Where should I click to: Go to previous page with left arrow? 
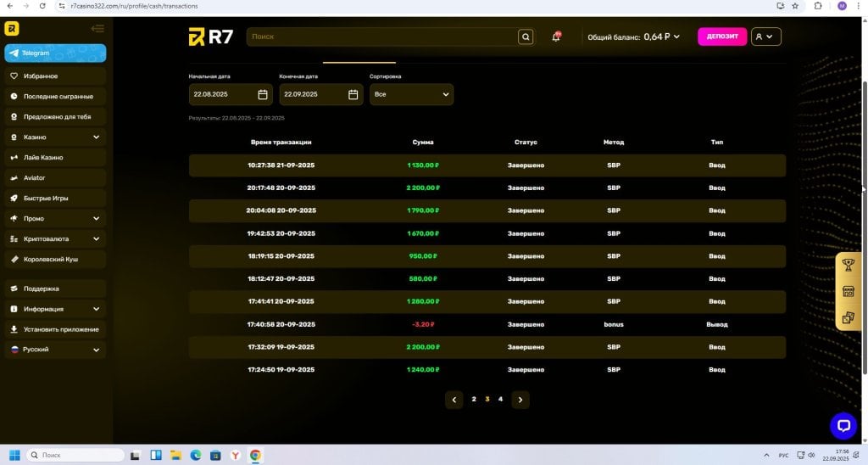point(454,400)
